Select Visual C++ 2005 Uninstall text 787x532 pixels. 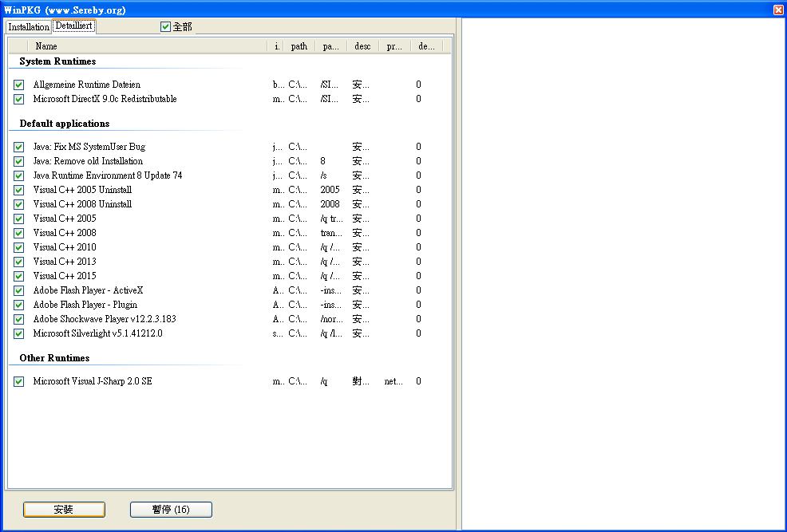pos(83,190)
